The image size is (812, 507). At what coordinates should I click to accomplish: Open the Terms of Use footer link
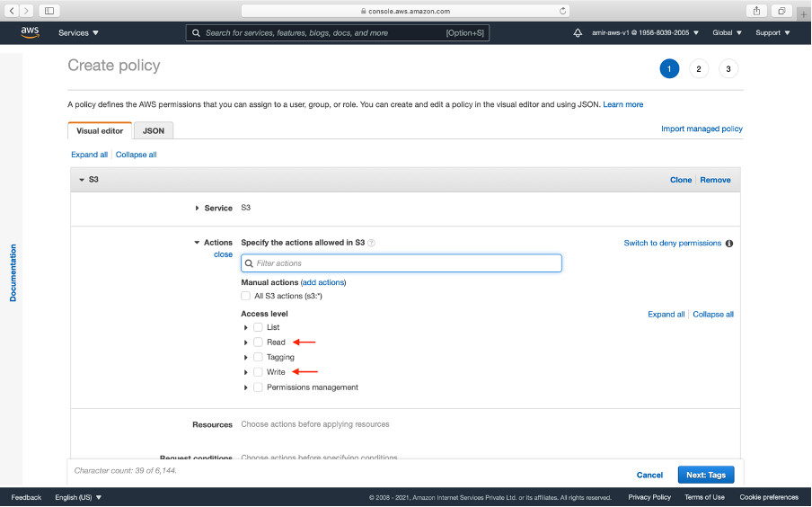point(704,497)
